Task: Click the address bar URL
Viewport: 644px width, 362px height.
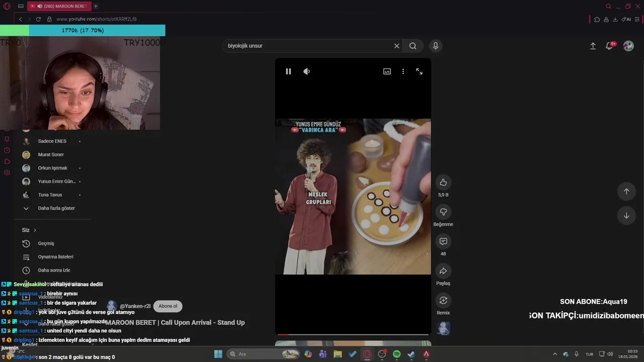Action: click(x=97, y=19)
